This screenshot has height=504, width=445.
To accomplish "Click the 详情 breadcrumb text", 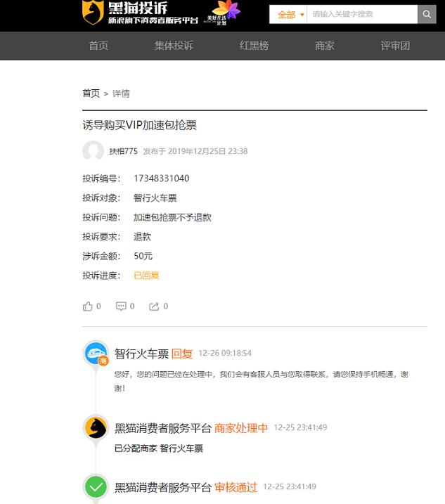I will tap(121, 93).
